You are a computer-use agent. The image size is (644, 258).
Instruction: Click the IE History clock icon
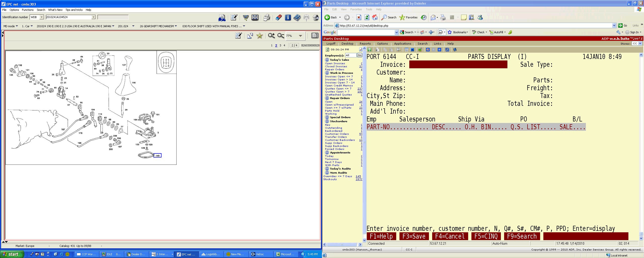(424, 17)
